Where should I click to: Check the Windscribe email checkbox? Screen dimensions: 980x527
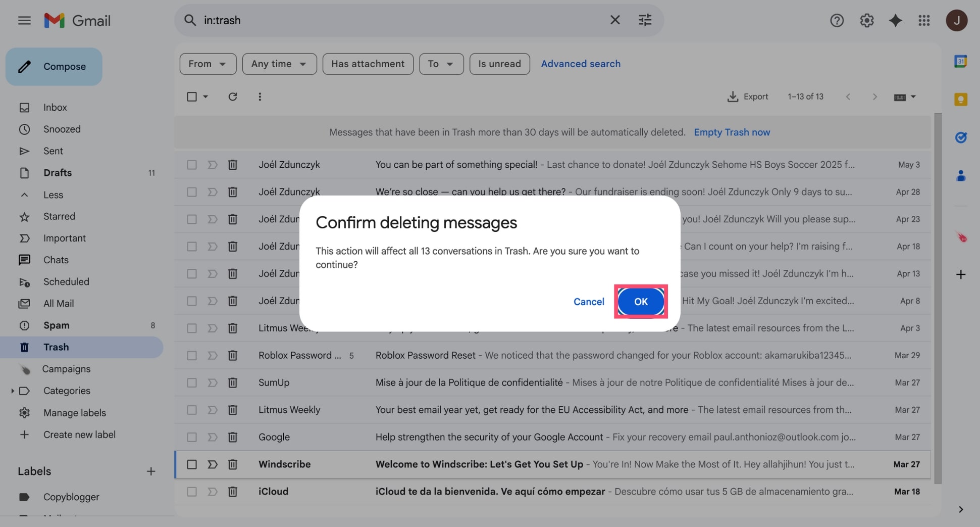coord(192,464)
